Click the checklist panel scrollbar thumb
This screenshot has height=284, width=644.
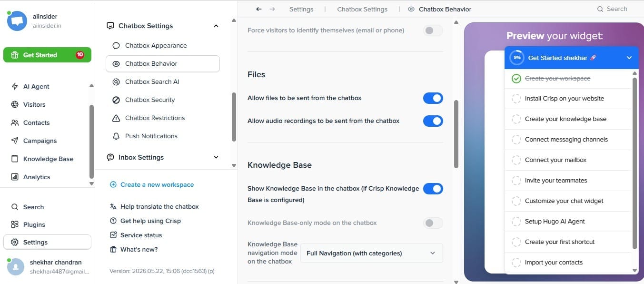point(634,163)
